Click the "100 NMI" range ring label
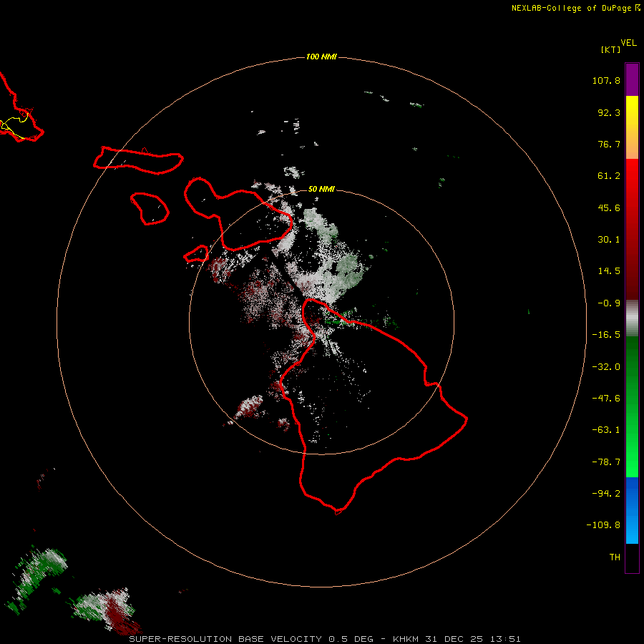 pos(321,57)
